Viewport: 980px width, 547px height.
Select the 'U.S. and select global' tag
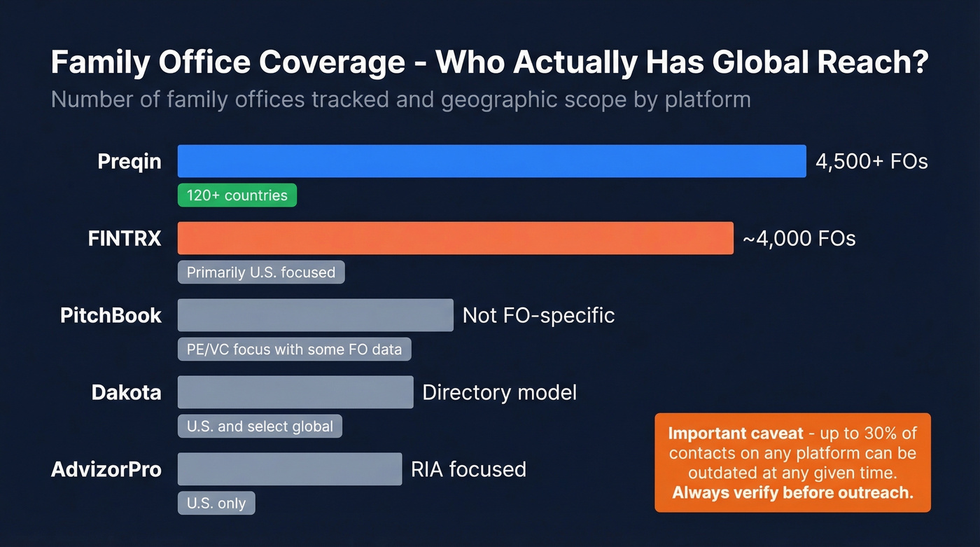(259, 426)
